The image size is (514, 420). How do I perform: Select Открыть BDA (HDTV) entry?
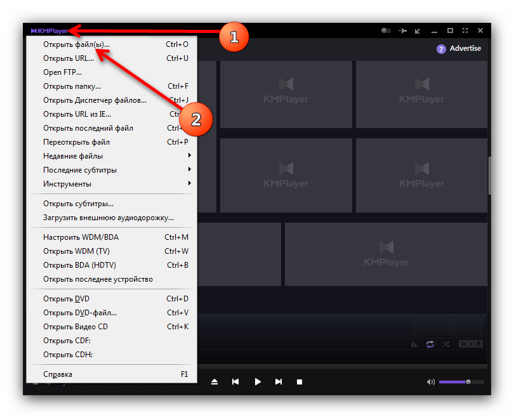[112, 265]
